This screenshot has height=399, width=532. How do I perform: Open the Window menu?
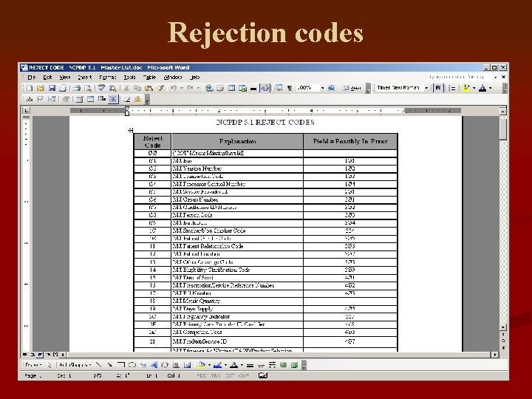tap(173, 78)
